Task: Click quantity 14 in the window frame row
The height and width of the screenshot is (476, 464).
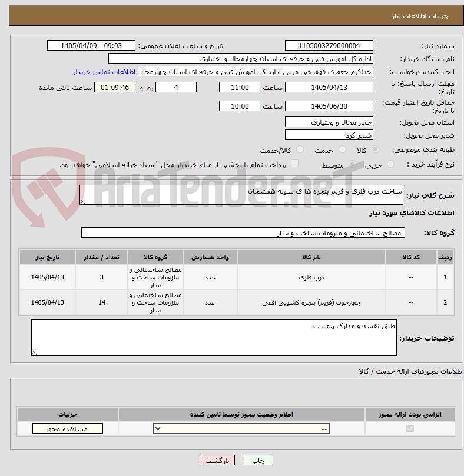Action: [x=101, y=302]
